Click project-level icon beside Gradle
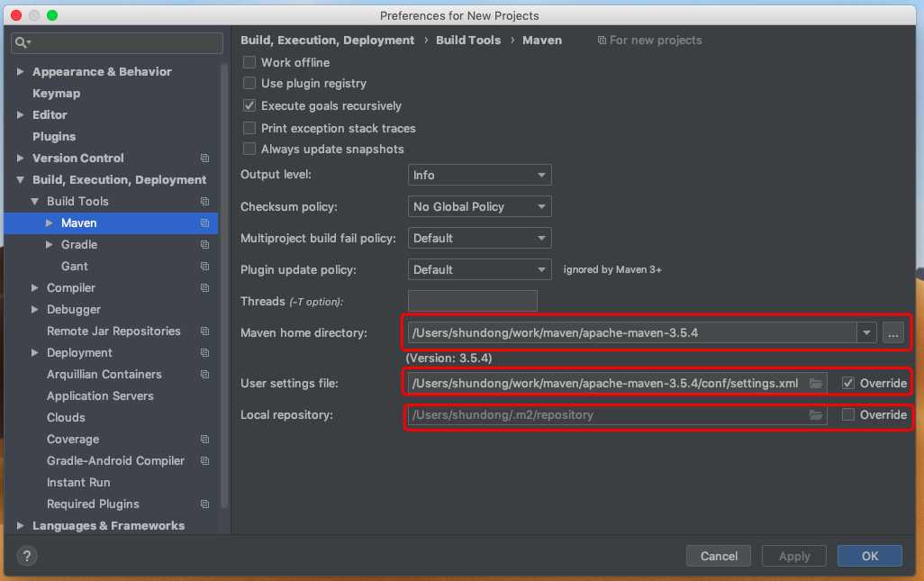Screen dimensions: 924x581 pos(204,244)
